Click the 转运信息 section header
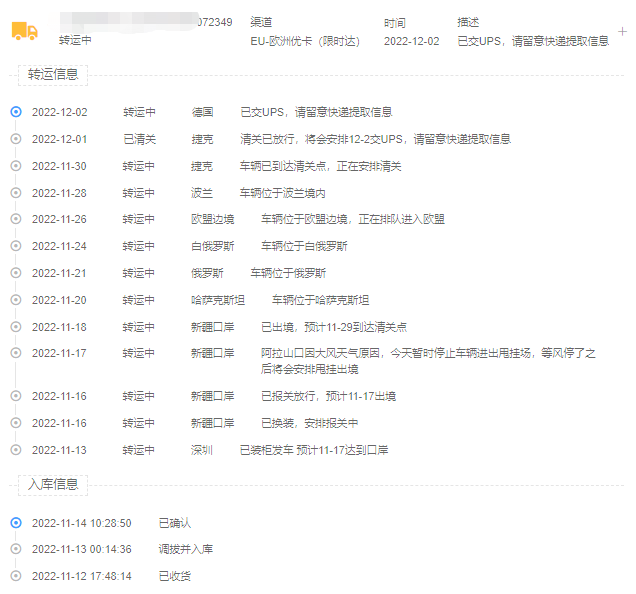Viewport: 636px width, 594px height. tap(53, 75)
